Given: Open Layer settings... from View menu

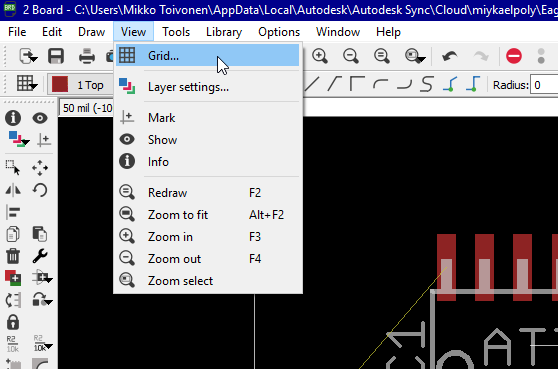Looking at the screenshot, I should coord(207,87).
